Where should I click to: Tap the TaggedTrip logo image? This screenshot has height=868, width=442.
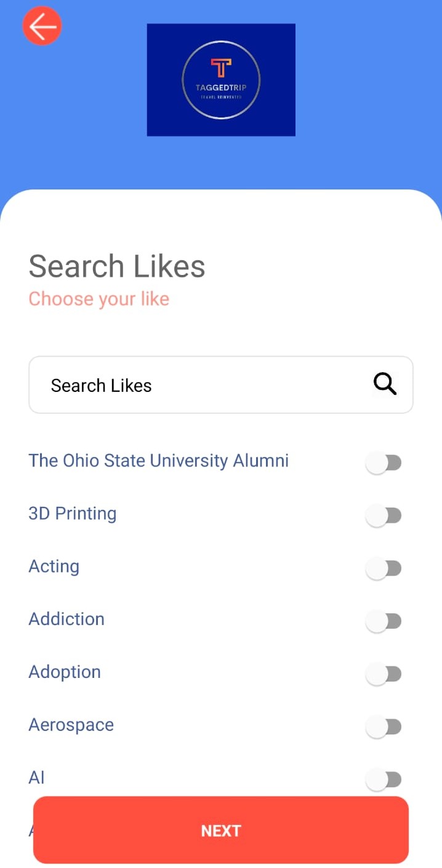point(221,80)
